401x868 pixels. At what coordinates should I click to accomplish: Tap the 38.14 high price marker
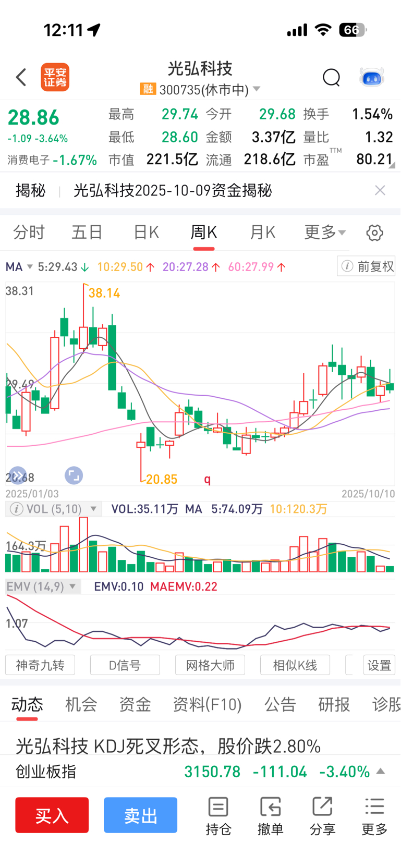pyautogui.click(x=104, y=293)
